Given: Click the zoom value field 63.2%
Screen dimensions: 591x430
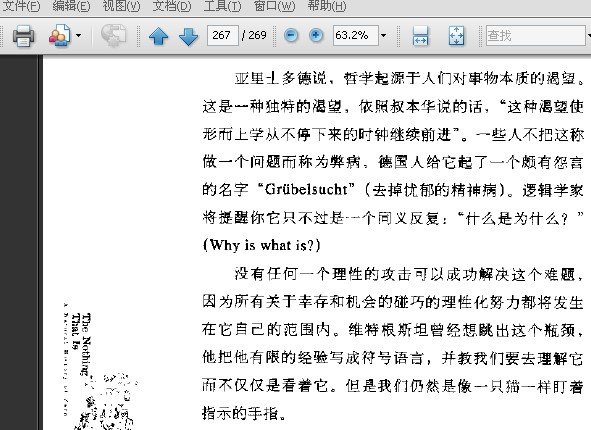Looking at the screenshot, I should [355, 35].
